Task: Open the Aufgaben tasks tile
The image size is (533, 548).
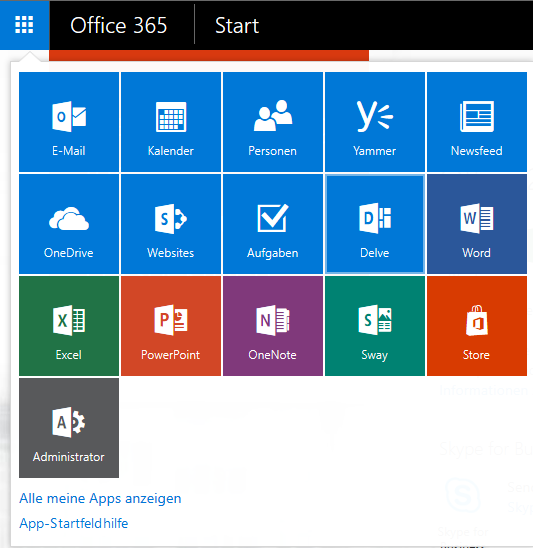Action: (273, 224)
